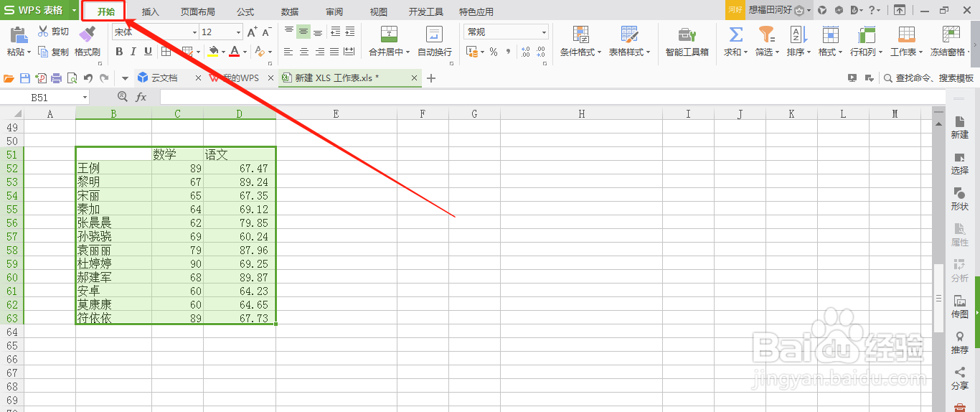Apply yellow fill color bucket

click(x=213, y=52)
